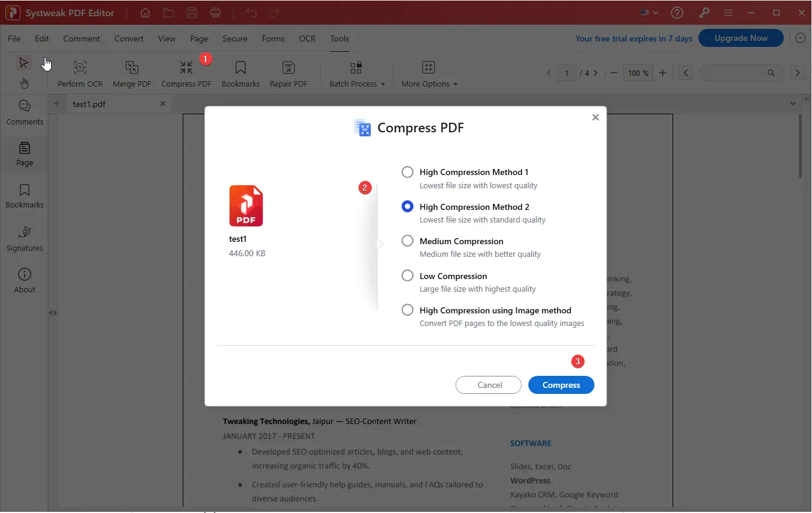
Task: Open Comments sidebar panel
Action: [25, 112]
